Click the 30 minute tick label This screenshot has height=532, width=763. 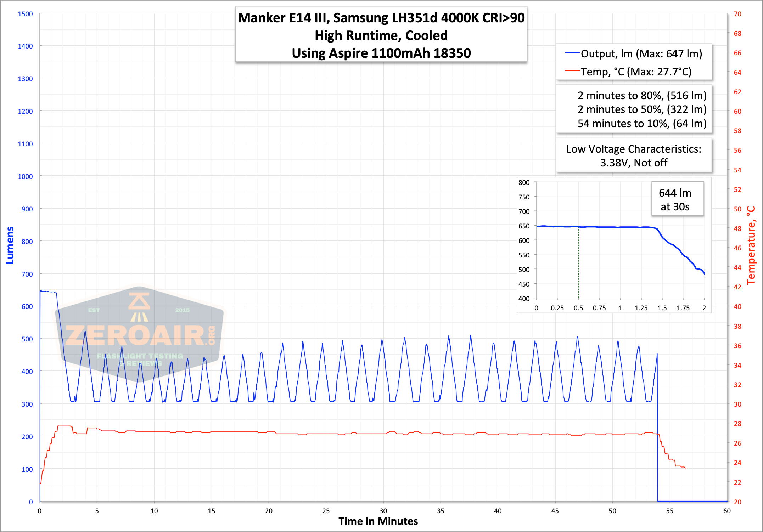383,511
